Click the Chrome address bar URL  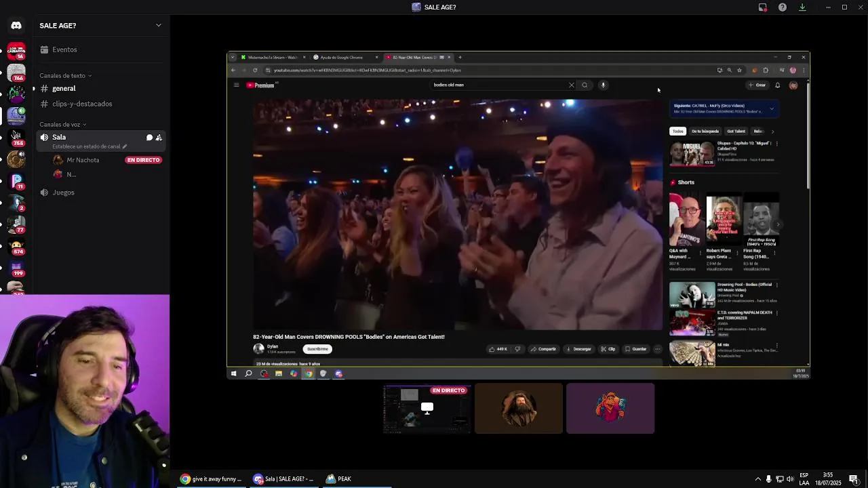pos(367,70)
